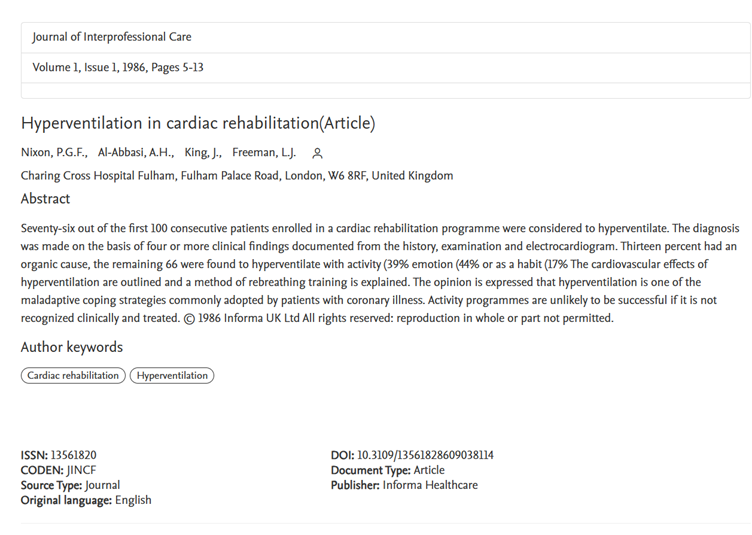Open author Nixon, P.G.F. profile
The width and height of the screenshot is (752, 535).
click(54, 152)
